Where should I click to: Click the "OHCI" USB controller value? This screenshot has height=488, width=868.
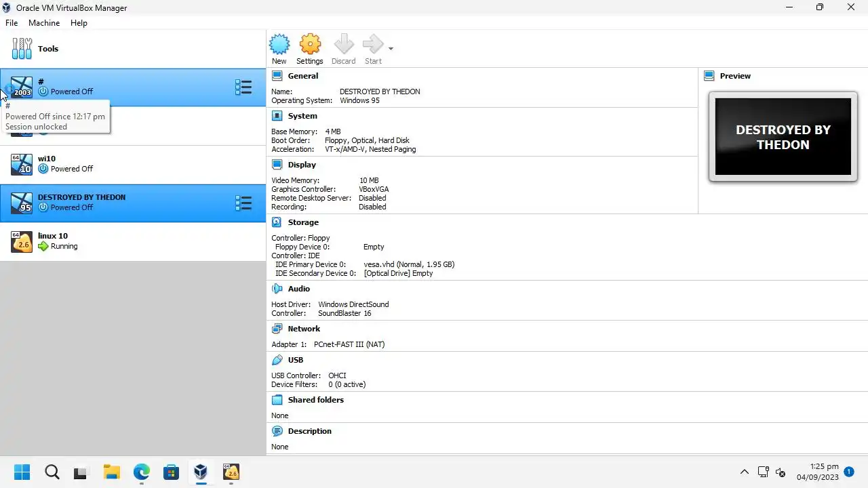tap(337, 375)
